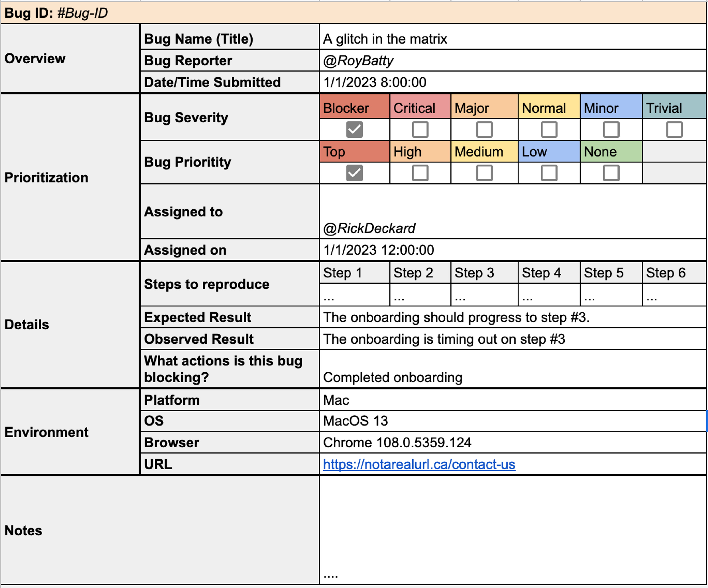Tick the Medium priority checkbox
Screen dimensions: 708x588
[x=484, y=173]
